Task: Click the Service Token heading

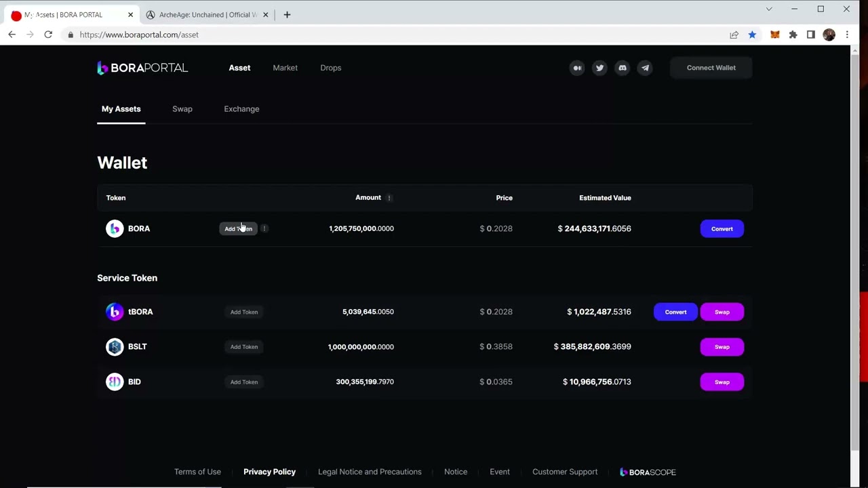Action: tap(127, 278)
